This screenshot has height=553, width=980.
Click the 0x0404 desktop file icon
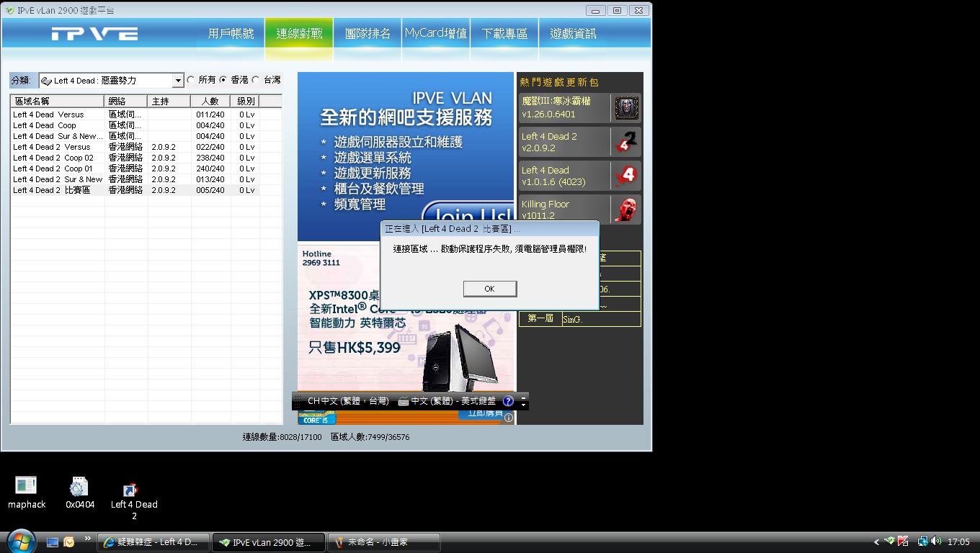pos(80,493)
